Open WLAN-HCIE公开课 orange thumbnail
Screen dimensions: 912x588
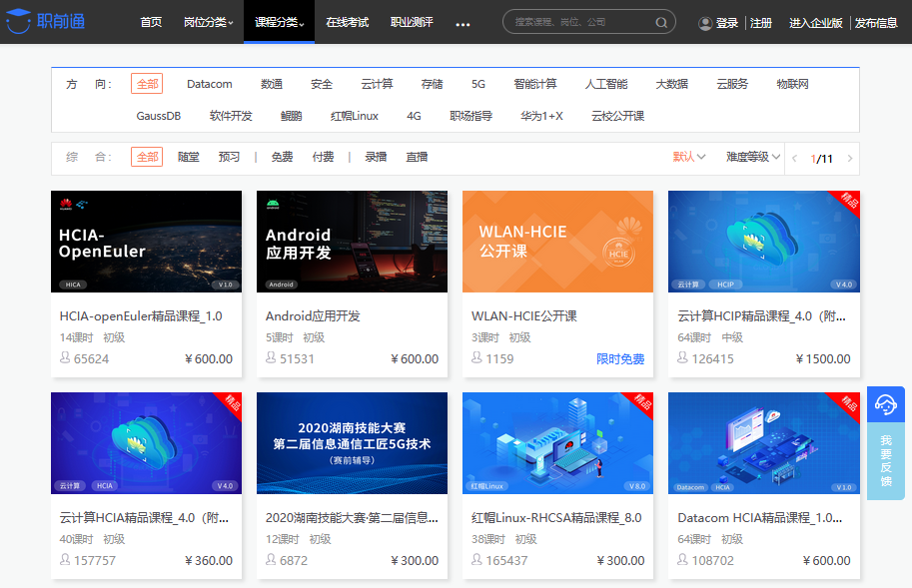pos(557,242)
